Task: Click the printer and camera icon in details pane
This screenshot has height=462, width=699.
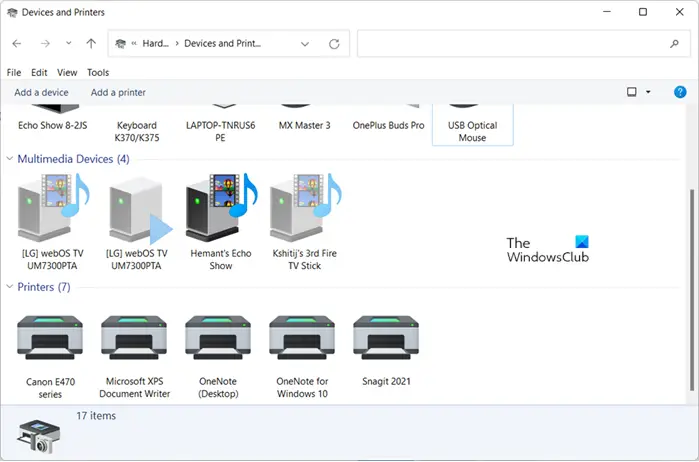Action: click(38, 436)
